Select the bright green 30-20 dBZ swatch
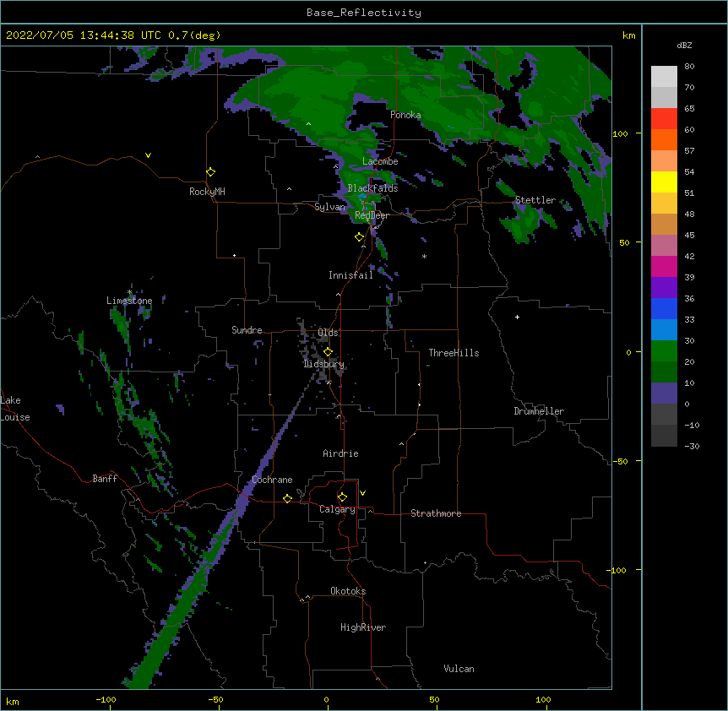Image resolution: width=728 pixels, height=711 pixels. (664, 351)
